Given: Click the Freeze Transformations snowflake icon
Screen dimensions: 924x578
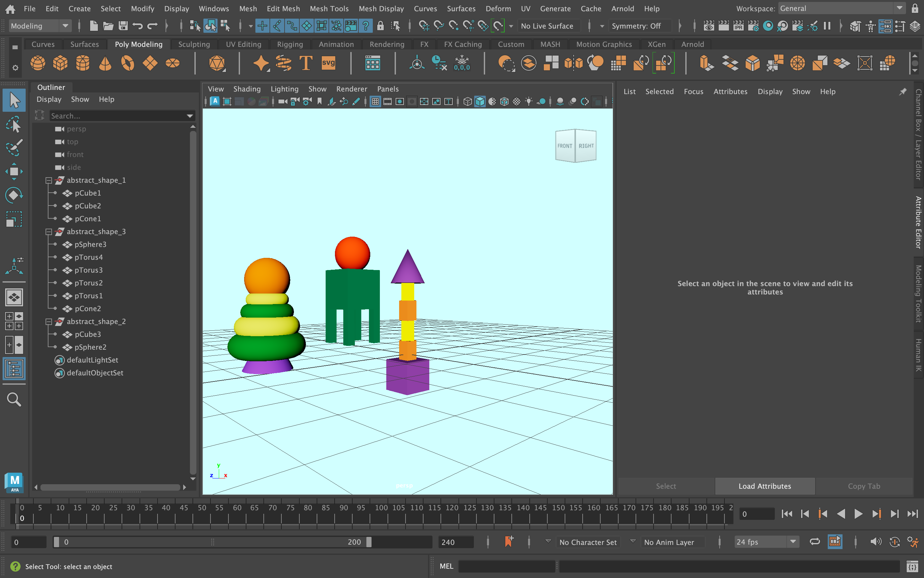Looking at the screenshot, I should coord(462,63).
